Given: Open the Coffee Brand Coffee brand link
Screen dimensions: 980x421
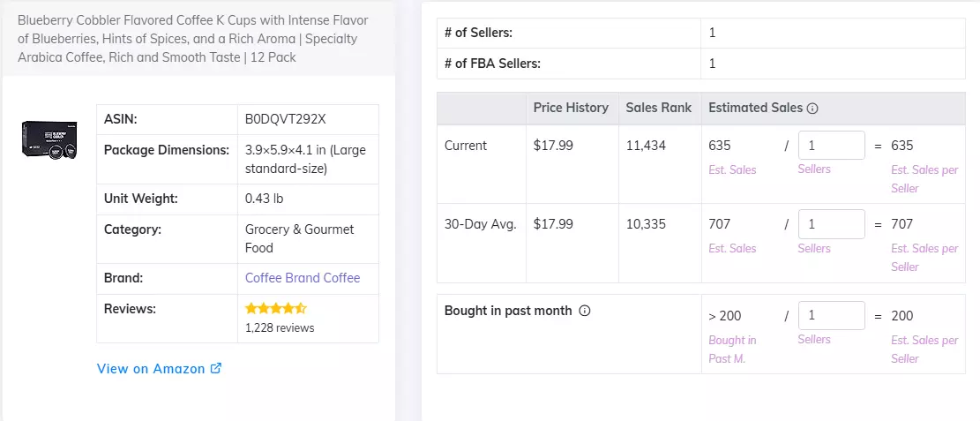Looking at the screenshot, I should [x=303, y=278].
